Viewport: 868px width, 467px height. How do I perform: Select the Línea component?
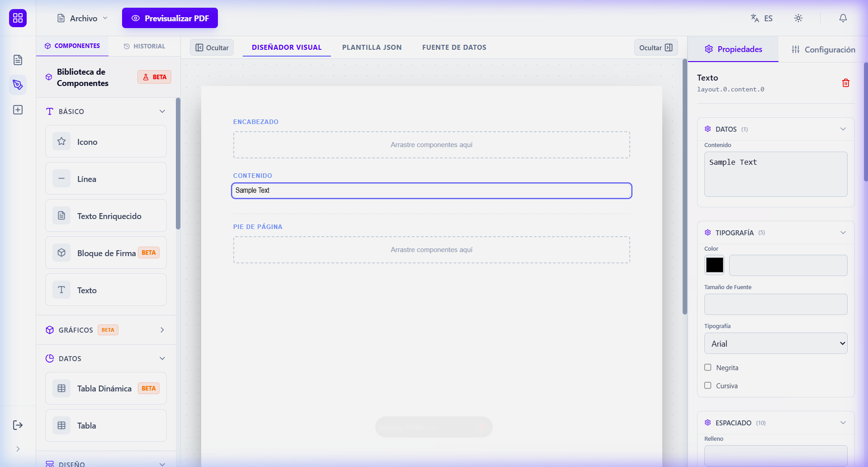click(106, 179)
